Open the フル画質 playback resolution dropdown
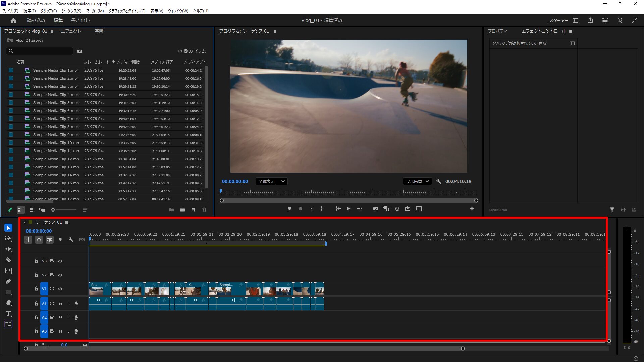This screenshot has width=644, height=362. (417, 181)
